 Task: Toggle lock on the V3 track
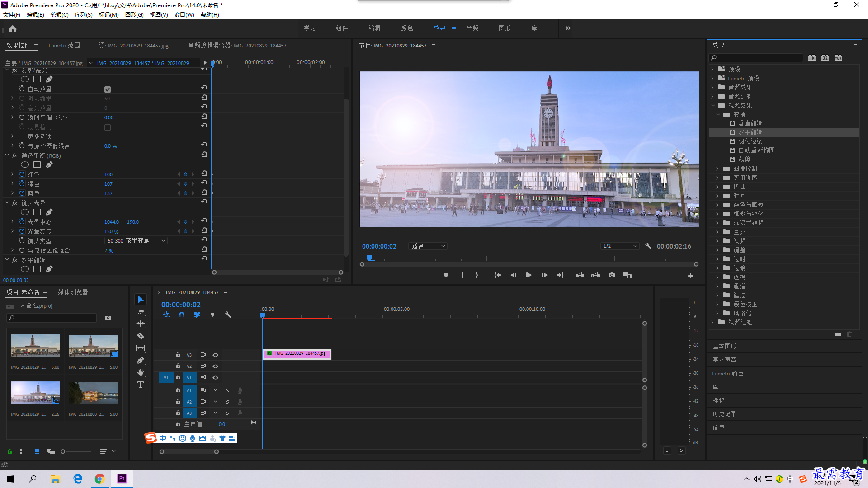178,355
